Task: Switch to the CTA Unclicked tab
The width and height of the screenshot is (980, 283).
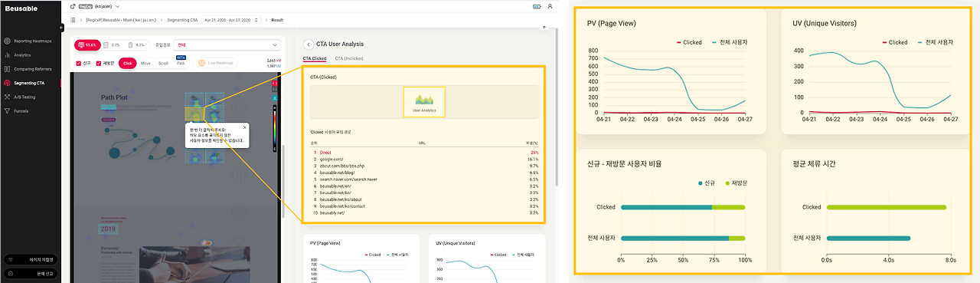Action: 349,59
